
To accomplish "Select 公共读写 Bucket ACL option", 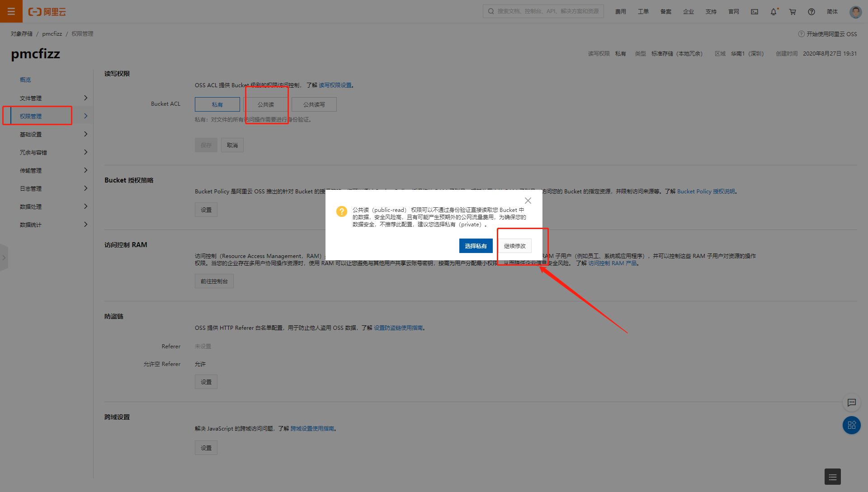I will click(314, 104).
